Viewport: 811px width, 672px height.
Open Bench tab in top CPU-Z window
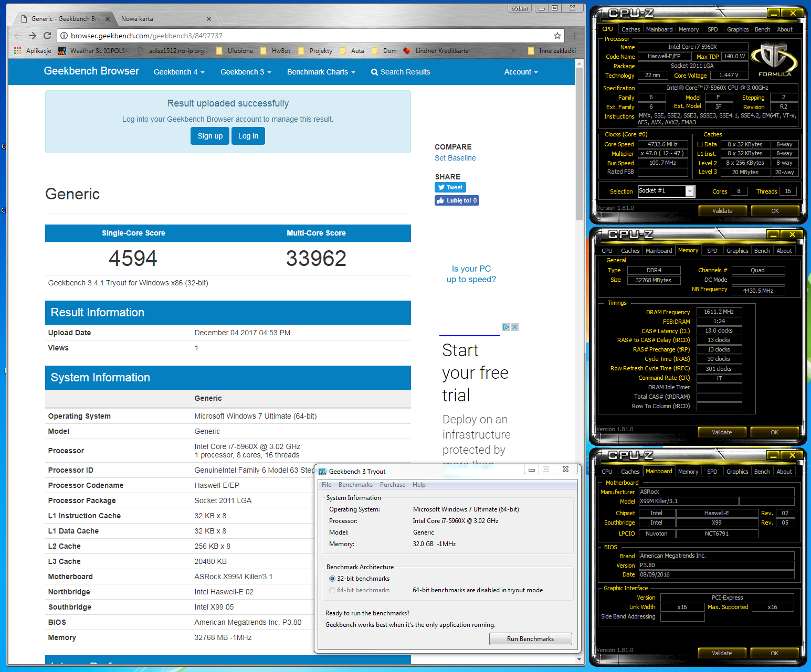tap(762, 29)
